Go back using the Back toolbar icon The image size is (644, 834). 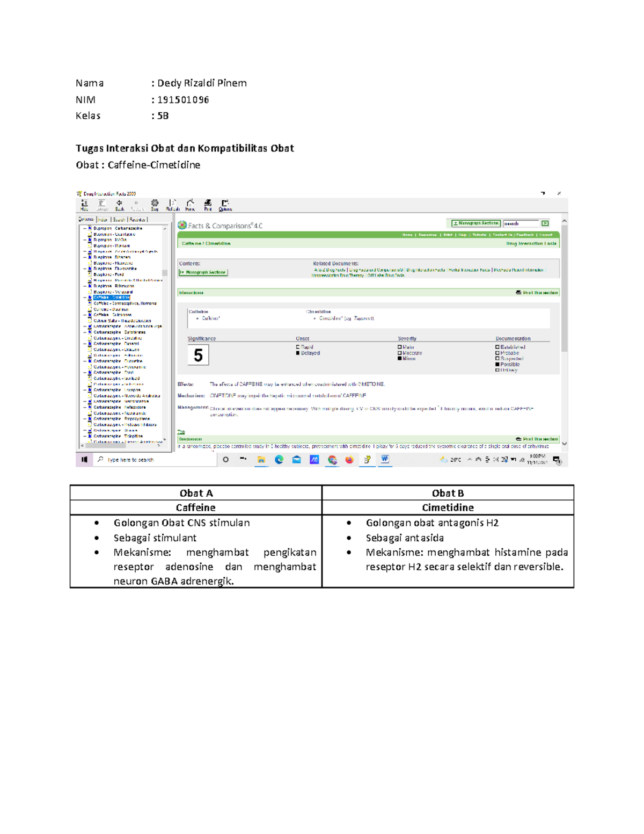[x=119, y=205]
